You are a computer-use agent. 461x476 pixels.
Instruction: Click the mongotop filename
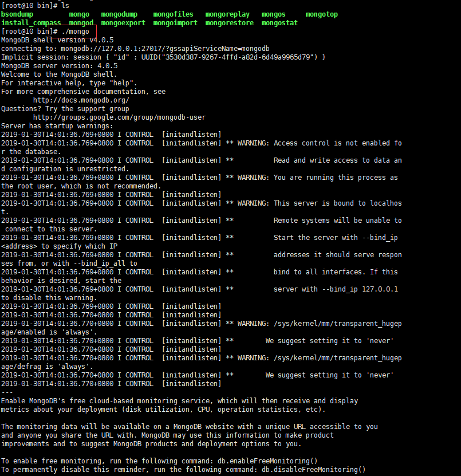pos(321,14)
